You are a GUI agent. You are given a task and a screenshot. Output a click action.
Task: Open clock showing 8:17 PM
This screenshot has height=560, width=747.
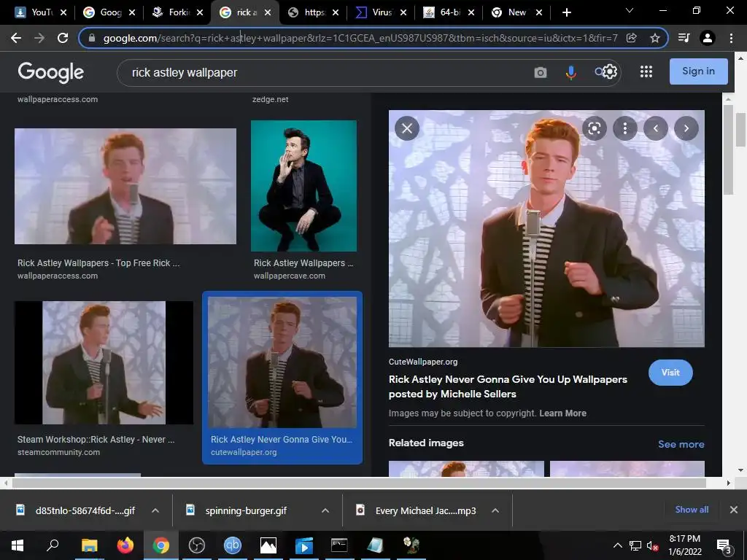[684, 545]
